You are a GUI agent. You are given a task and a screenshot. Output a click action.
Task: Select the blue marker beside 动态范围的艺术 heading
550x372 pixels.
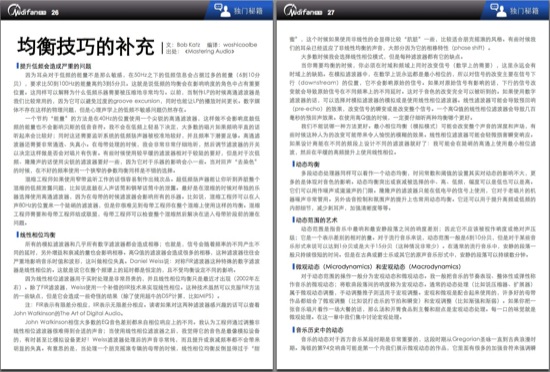coord(293,220)
